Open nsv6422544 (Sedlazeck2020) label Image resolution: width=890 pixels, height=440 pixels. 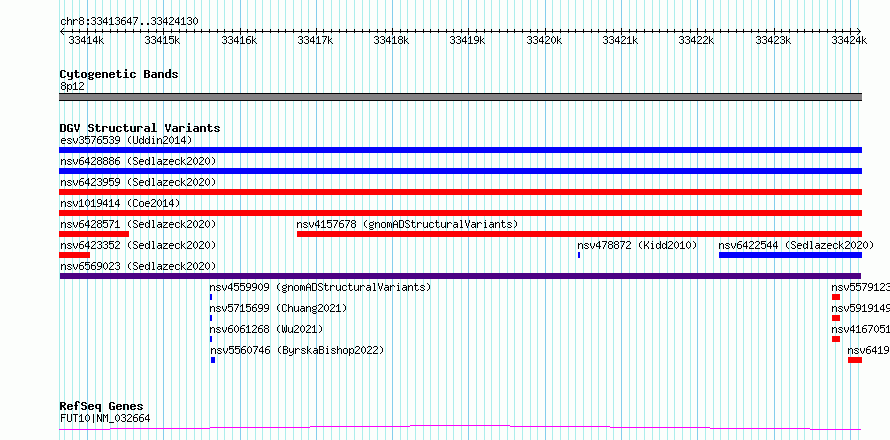click(796, 245)
